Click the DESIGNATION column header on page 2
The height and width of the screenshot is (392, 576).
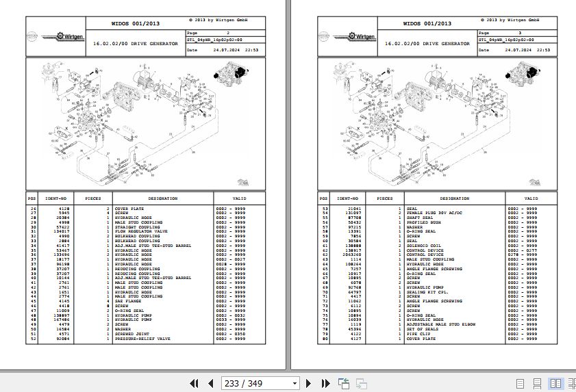click(x=163, y=198)
